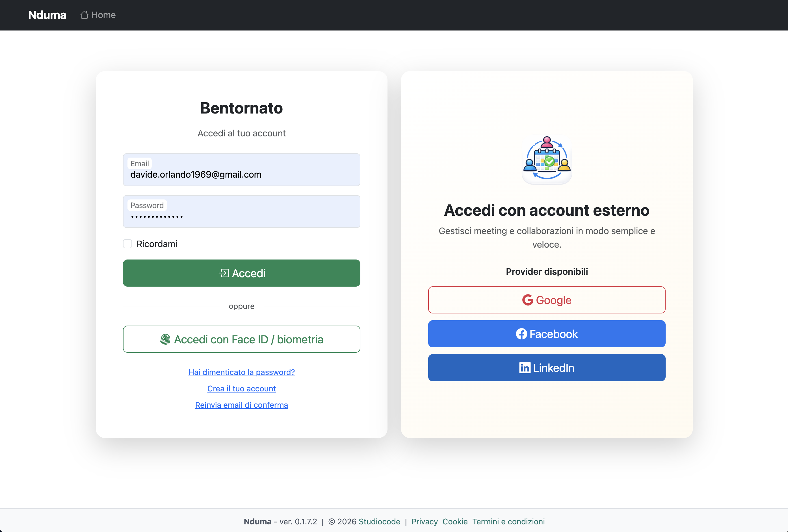Viewport: 788px width, 532px height.
Task: Click the Email input field
Action: point(241,170)
